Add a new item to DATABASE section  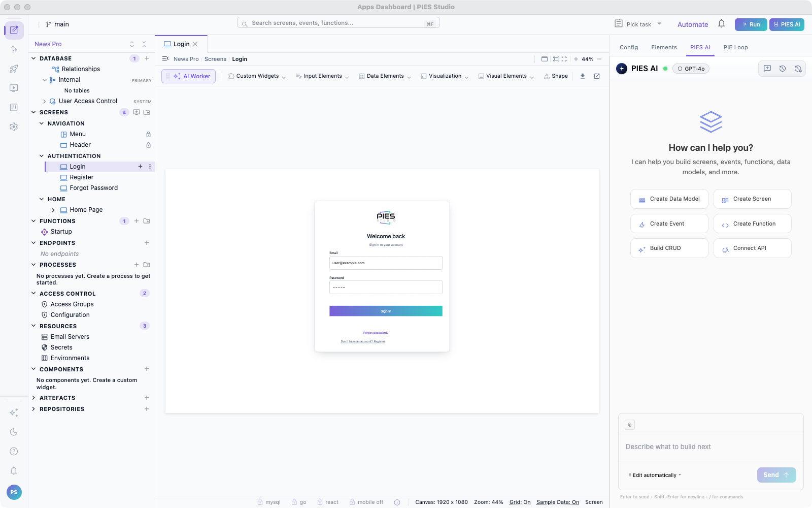tap(147, 58)
